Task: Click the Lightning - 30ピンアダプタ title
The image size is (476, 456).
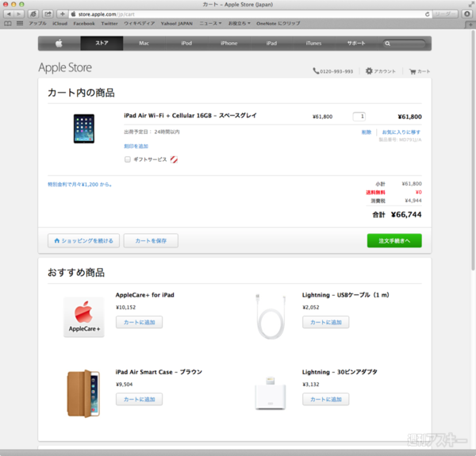Action: [340, 372]
